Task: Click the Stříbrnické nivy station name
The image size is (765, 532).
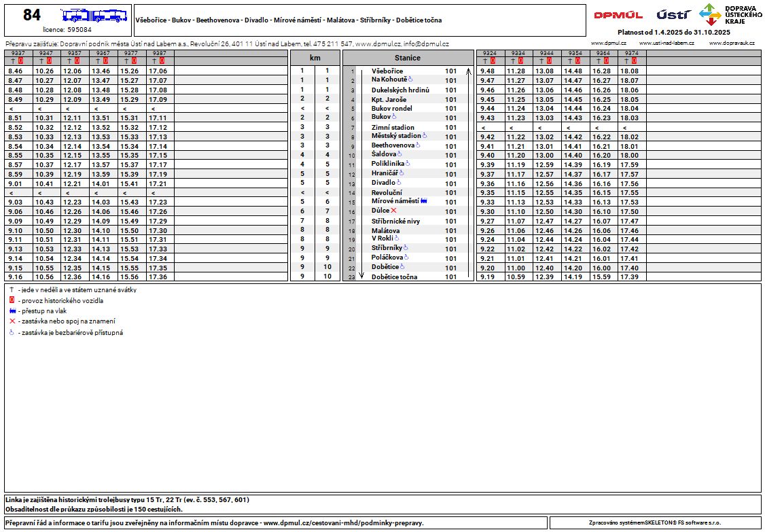Action: click(395, 221)
